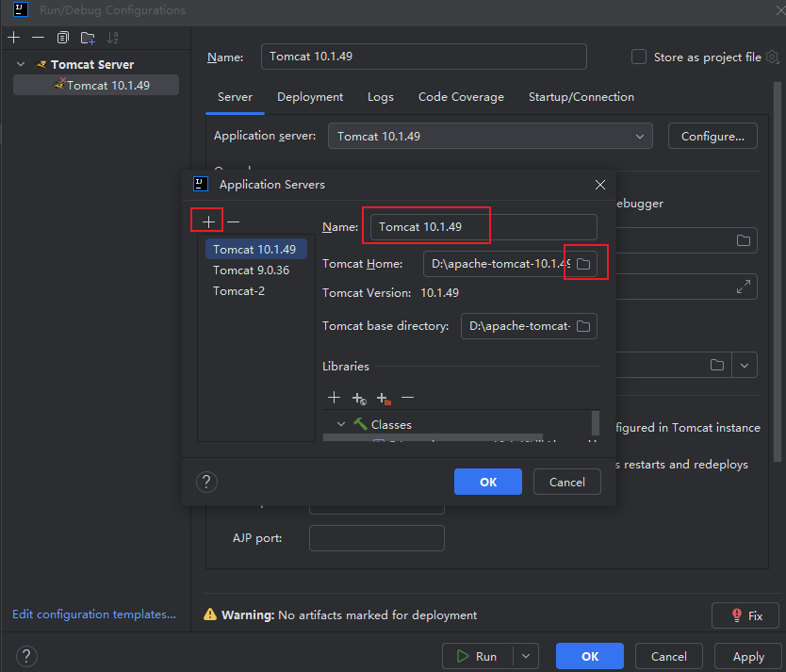The width and height of the screenshot is (786, 672).
Task: Open the Logs tab
Action: 381,97
